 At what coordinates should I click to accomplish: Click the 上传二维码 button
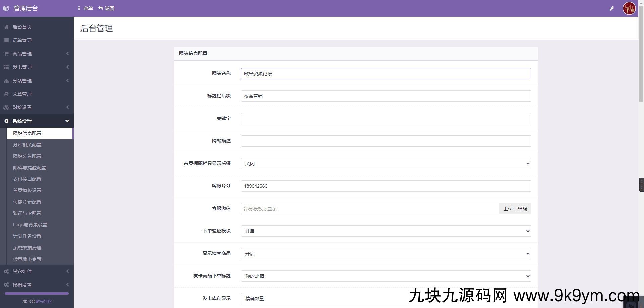tap(515, 209)
